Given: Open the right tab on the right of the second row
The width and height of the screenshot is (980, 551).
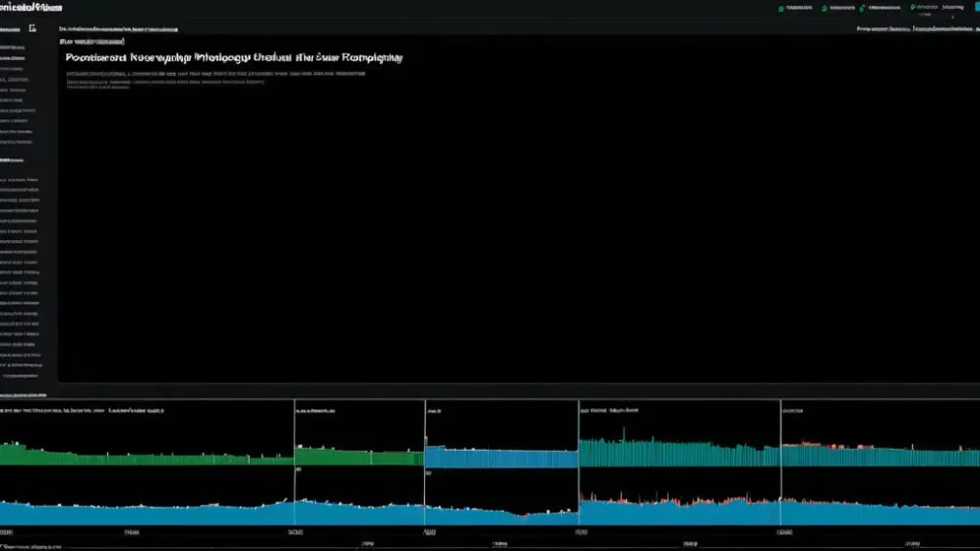Looking at the screenshot, I should pyautogui.click(x=939, y=29).
